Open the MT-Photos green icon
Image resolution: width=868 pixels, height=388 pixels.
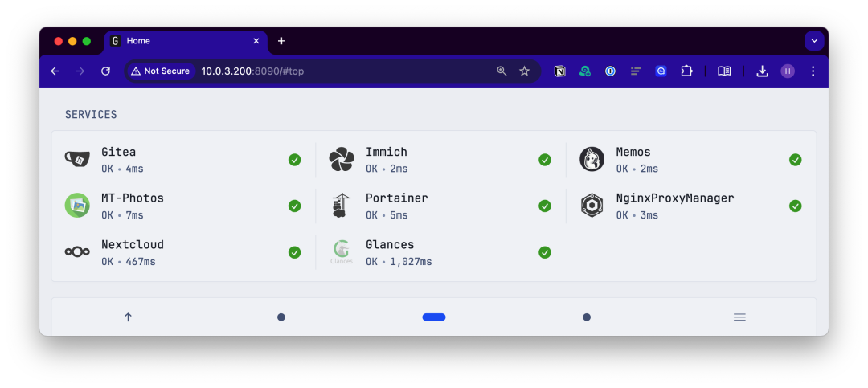pos(77,206)
